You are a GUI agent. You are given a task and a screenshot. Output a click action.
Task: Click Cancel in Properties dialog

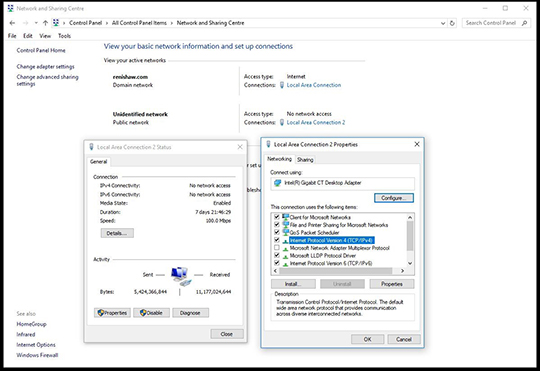click(404, 339)
